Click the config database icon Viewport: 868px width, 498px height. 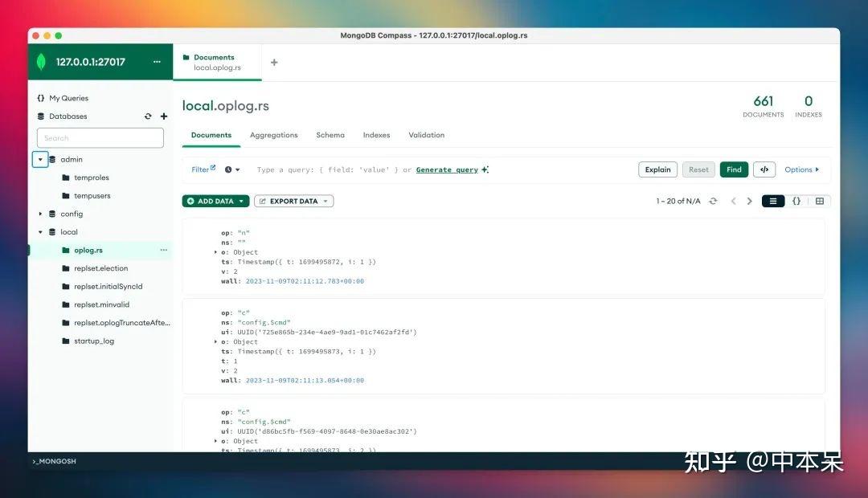(x=52, y=214)
